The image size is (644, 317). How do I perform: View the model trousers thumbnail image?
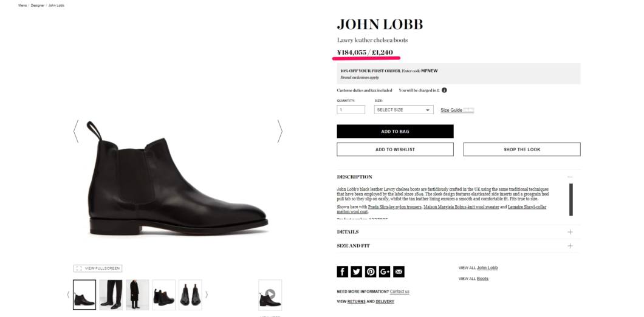(x=111, y=295)
